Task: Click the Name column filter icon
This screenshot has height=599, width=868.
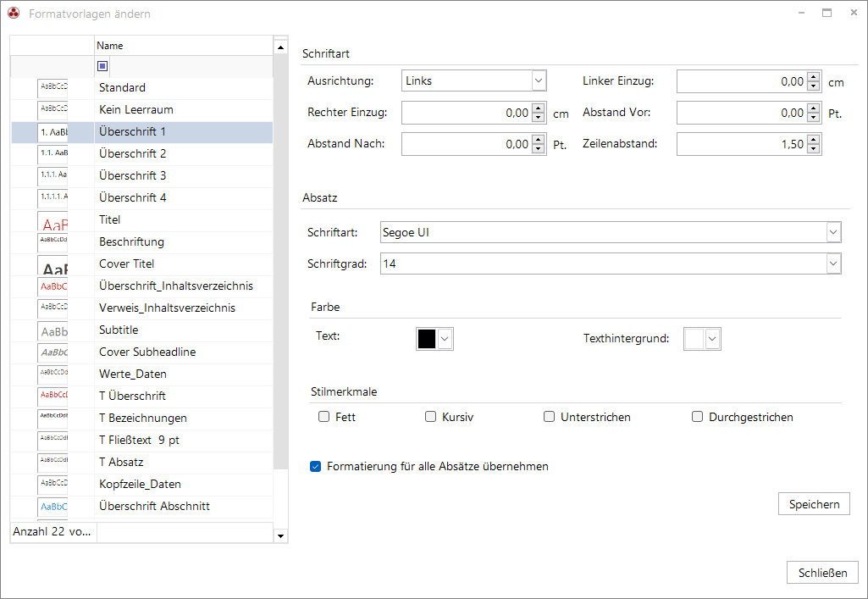Action: (x=102, y=66)
